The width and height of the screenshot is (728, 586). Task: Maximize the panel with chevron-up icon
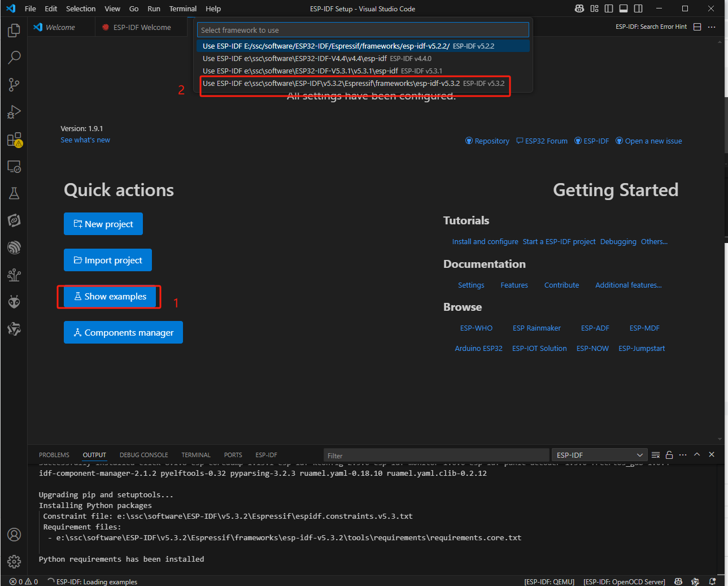click(x=697, y=454)
